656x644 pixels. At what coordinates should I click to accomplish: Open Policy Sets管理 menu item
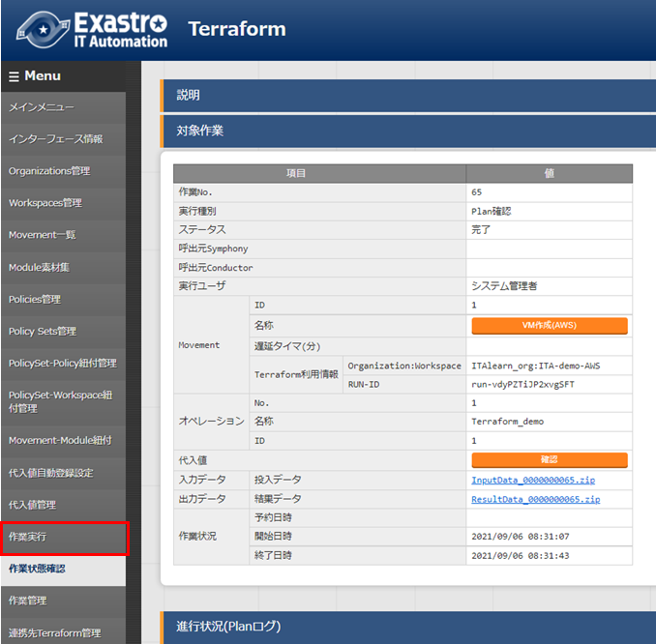[x=63, y=332]
